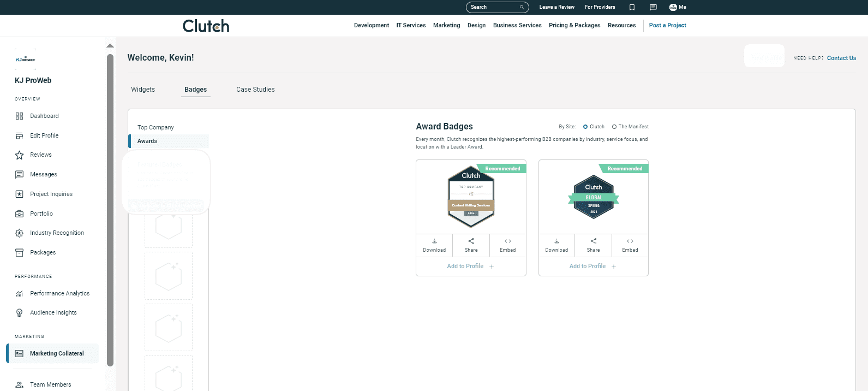Select The Manifest radio button
The image size is (868, 391).
pyautogui.click(x=614, y=127)
